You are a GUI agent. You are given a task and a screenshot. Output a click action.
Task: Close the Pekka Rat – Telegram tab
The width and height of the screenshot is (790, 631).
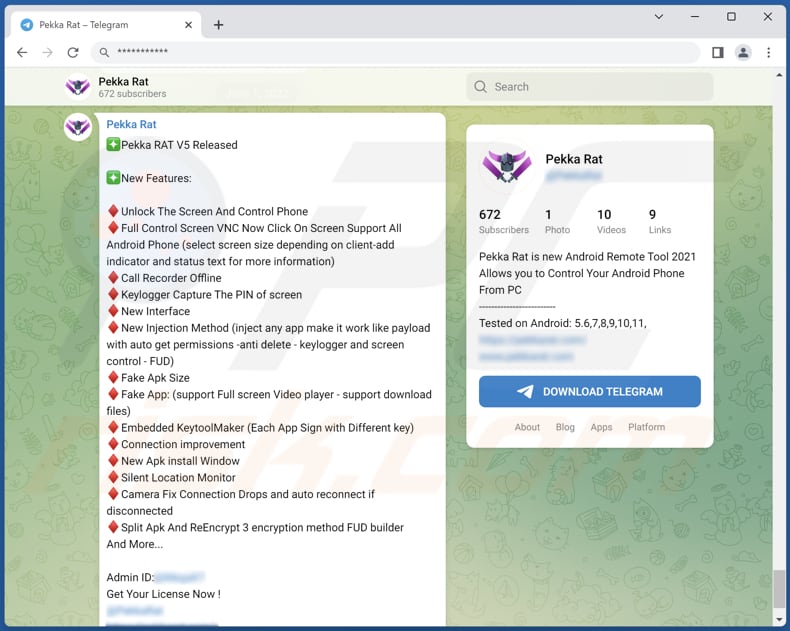[188, 25]
